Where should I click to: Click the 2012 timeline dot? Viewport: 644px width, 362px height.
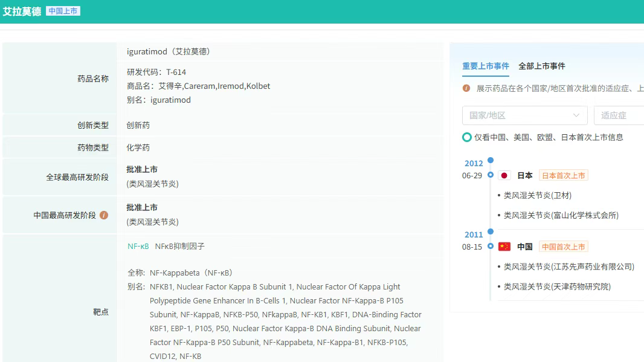coord(491,160)
